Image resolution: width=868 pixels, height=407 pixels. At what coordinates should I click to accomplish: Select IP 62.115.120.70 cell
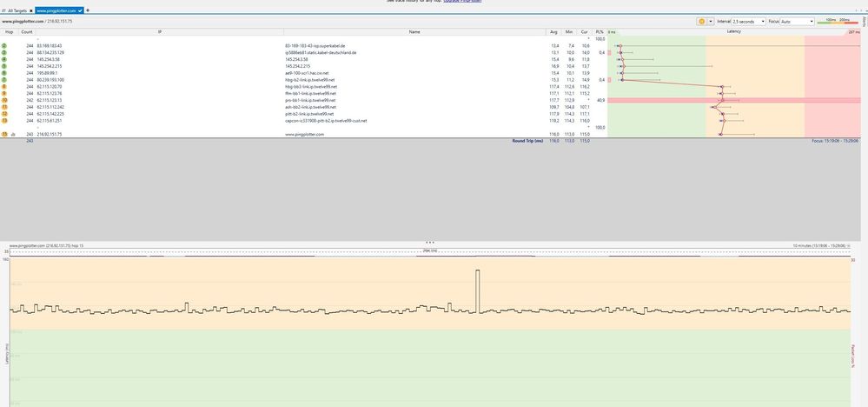pyautogui.click(x=50, y=86)
